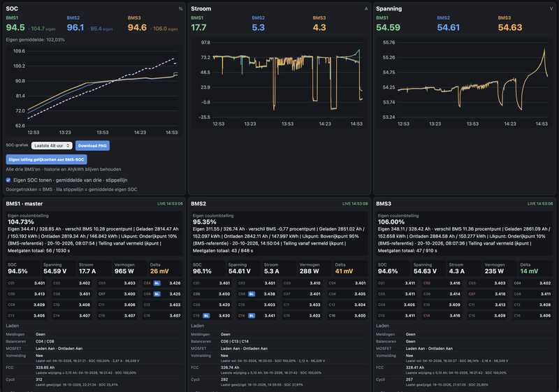Click BMS2 cell C05 value 3.400
The width and height of the screenshot is (559, 392).
click(x=224, y=294)
